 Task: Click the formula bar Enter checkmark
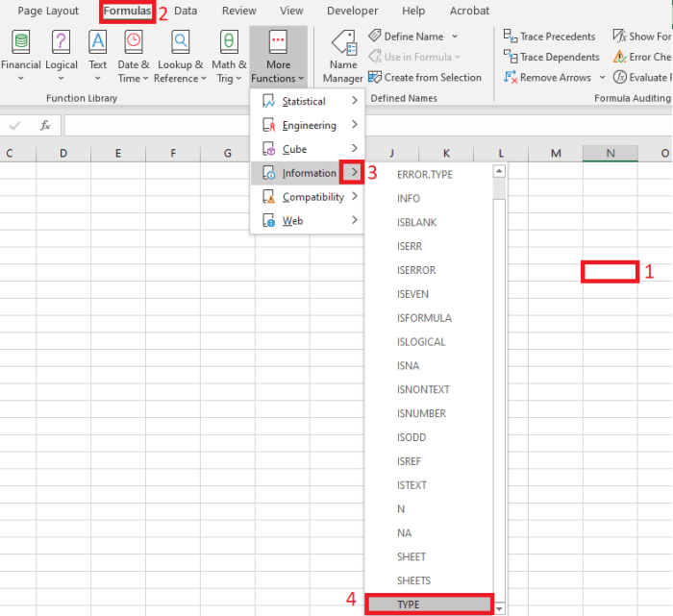14,125
